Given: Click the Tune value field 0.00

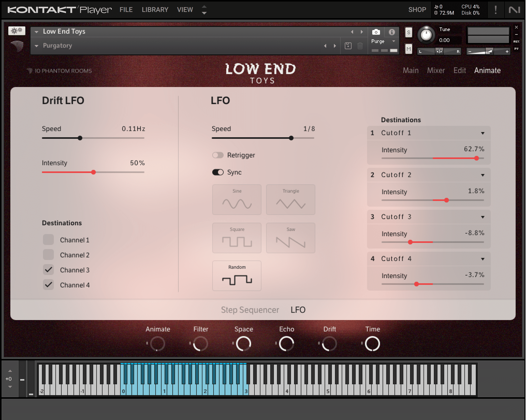Looking at the screenshot, I should tap(444, 40).
